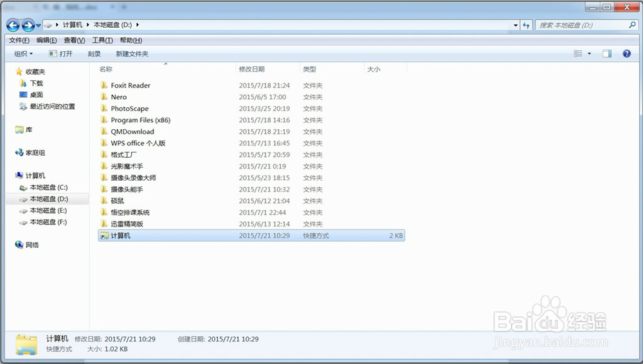Open 最近访问的位置 in the sidebar
Screen dimensions: 643x364
click(x=52, y=106)
